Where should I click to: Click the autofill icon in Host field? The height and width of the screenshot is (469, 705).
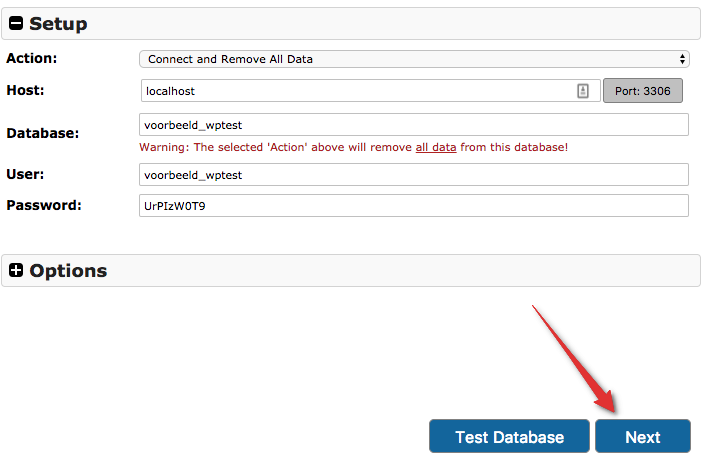(583, 91)
